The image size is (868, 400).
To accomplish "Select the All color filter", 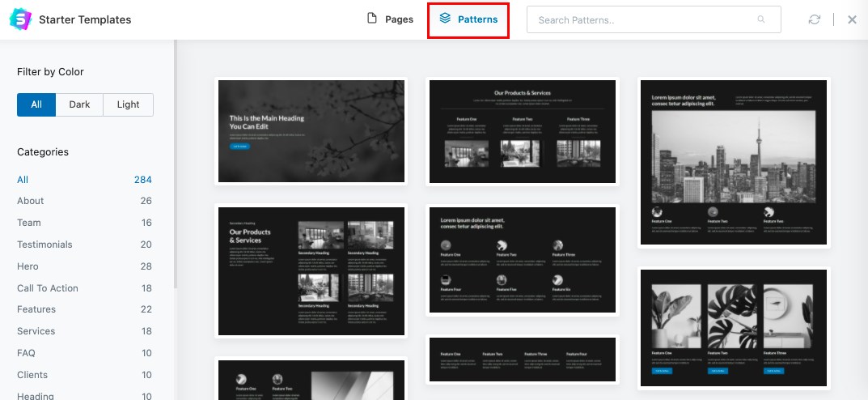I will (x=36, y=104).
